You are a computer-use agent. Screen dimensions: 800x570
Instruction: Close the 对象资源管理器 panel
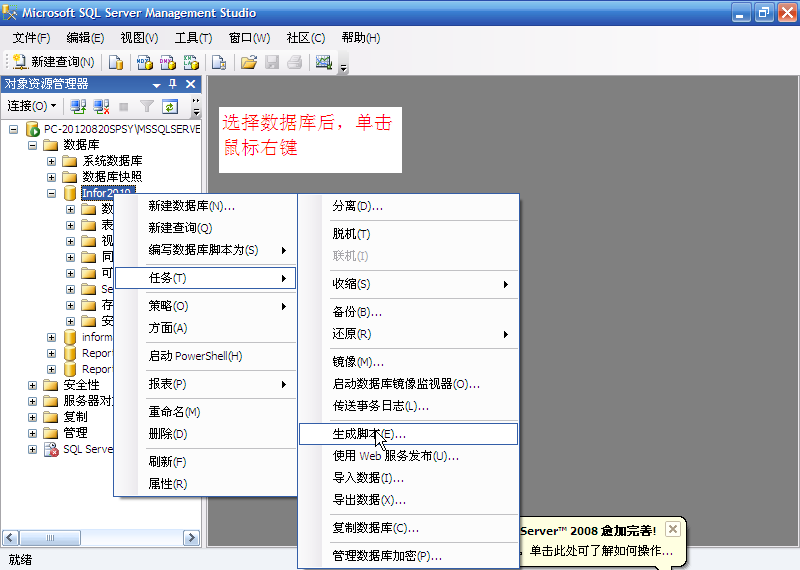coord(190,84)
